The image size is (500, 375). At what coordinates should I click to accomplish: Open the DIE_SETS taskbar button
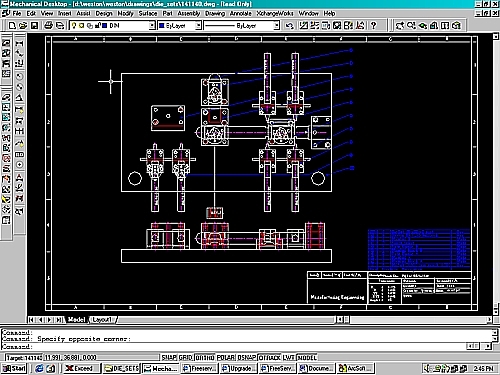[x=121, y=368]
